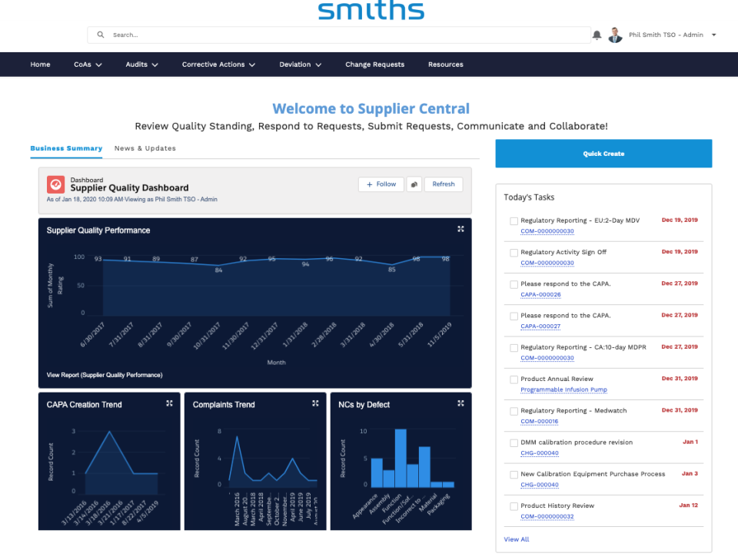The width and height of the screenshot is (738, 560).
Task: Expand the Complaints Trend chart
Action: coord(315,403)
